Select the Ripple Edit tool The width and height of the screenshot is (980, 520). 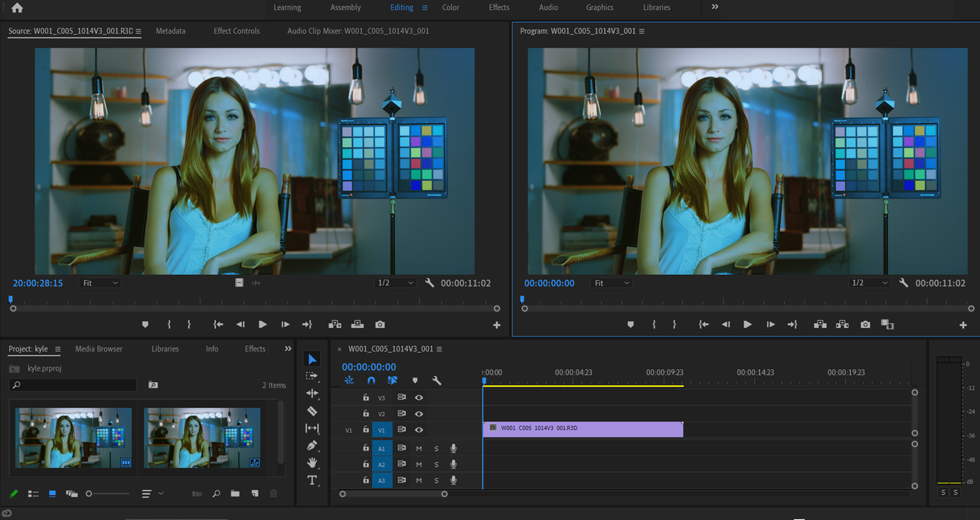pyautogui.click(x=312, y=394)
